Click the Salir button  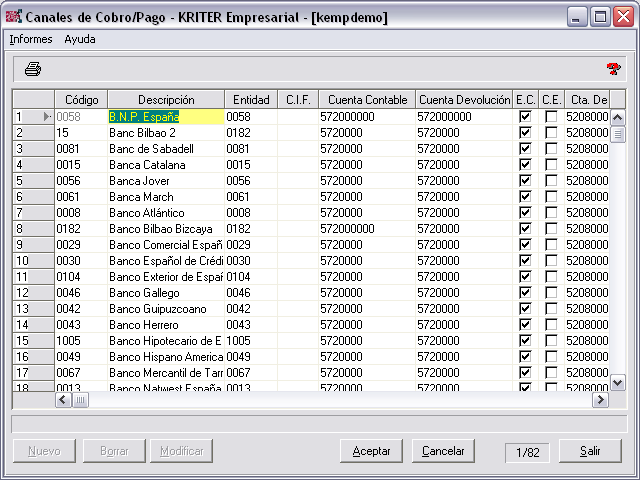pos(590,451)
